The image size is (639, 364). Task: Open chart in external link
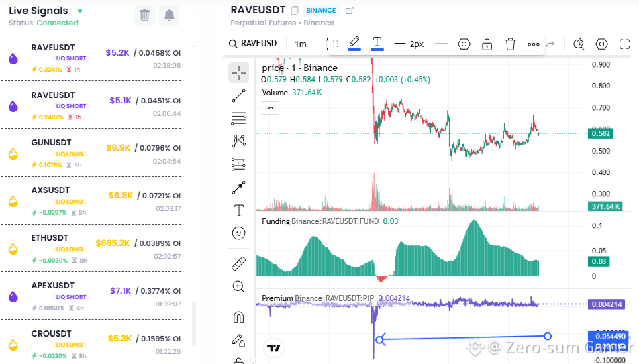coord(349,11)
